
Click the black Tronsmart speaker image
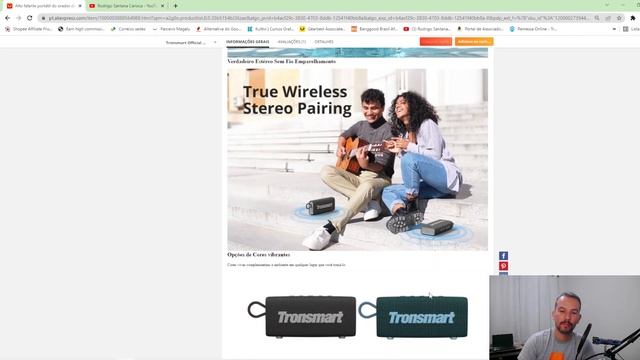pos(302,317)
